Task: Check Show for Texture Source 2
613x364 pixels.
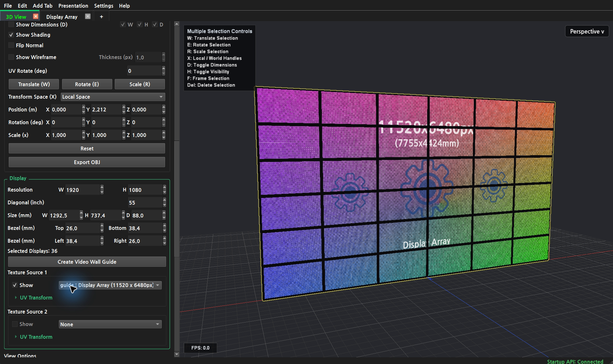Action: point(15,324)
